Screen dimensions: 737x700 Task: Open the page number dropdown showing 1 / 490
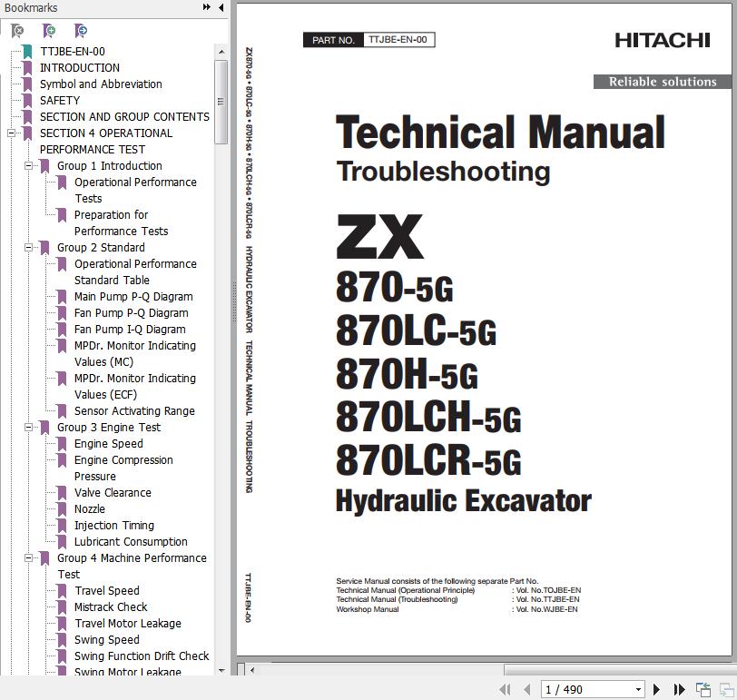[638, 690]
